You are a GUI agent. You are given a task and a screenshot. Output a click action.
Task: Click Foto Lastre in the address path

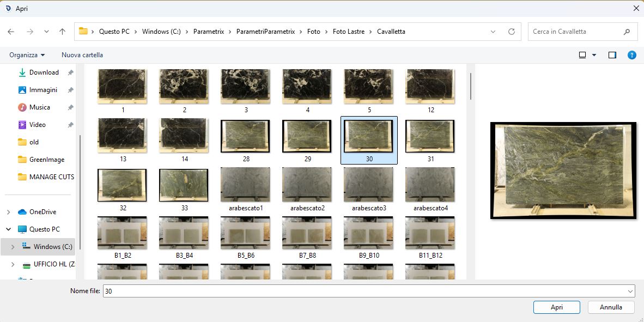(349, 32)
